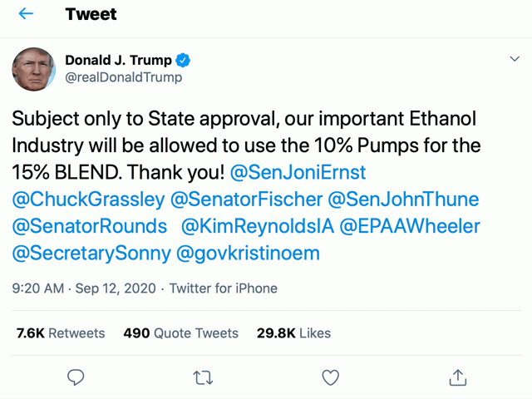The image size is (532, 399).
Task: Open the @SenatorRounds mention
Action: (90, 226)
